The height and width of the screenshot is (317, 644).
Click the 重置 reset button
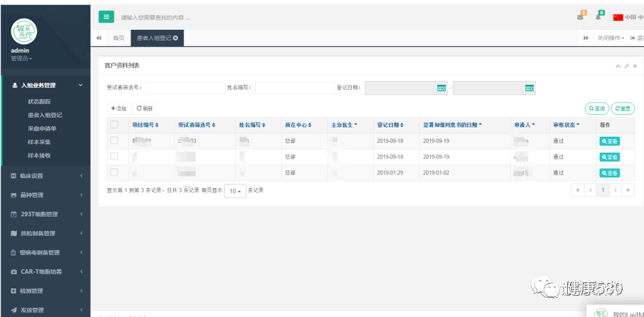623,109
